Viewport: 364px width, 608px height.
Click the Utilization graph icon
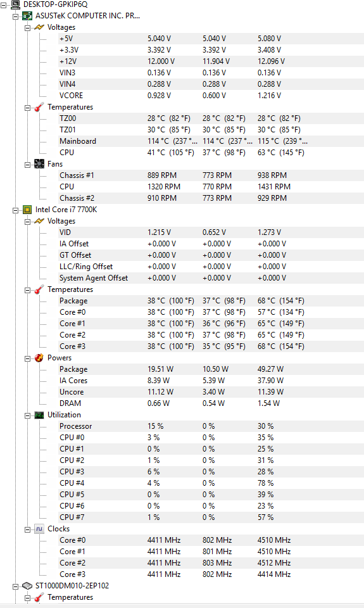pos(39,415)
